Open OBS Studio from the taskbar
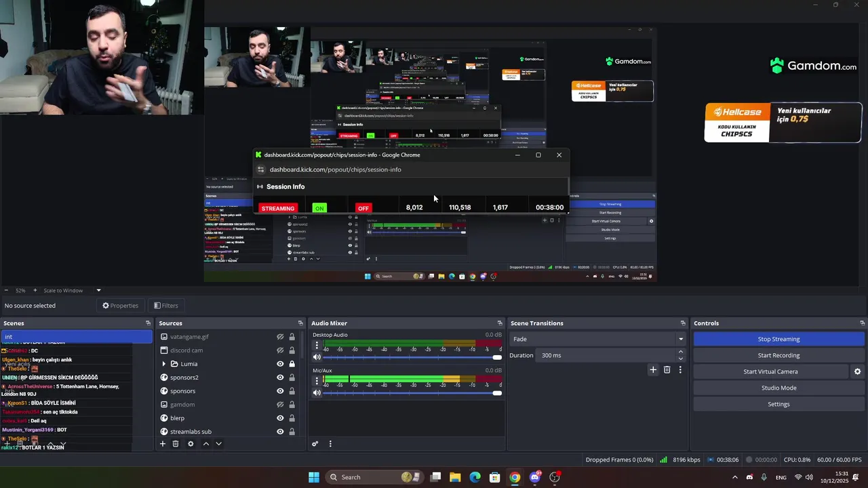Image resolution: width=868 pixels, height=488 pixels. coord(555,477)
